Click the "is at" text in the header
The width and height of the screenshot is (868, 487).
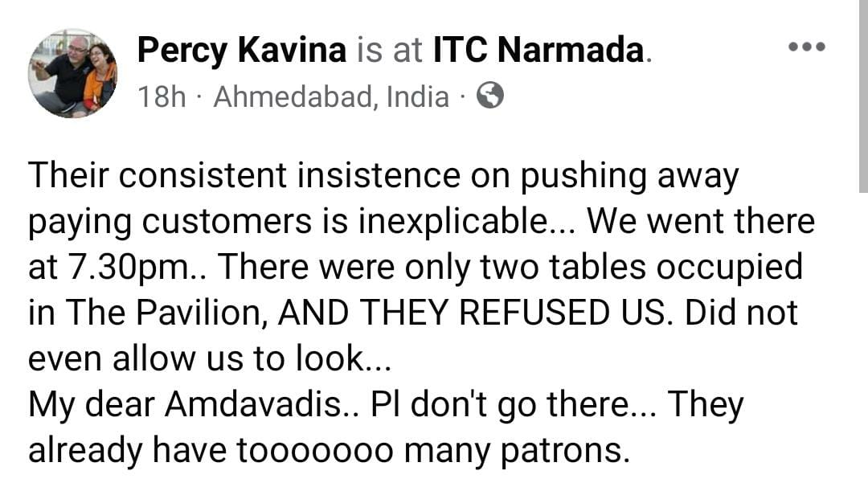[391, 51]
